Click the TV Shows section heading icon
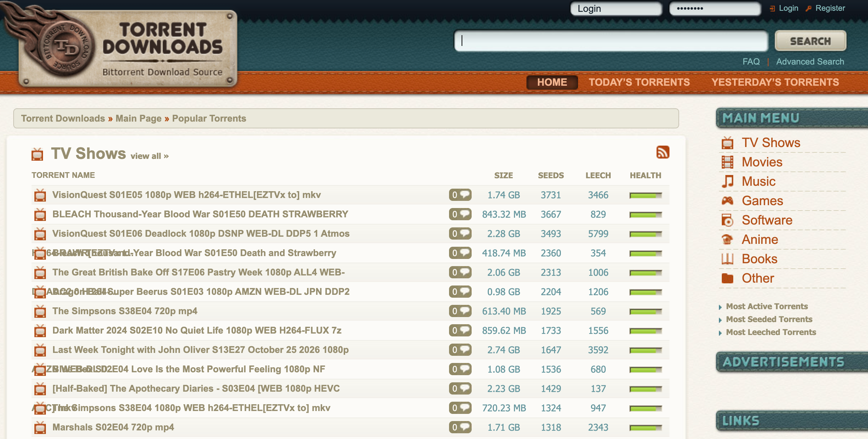868x439 pixels. pyautogui.click(x=37, y=154)
